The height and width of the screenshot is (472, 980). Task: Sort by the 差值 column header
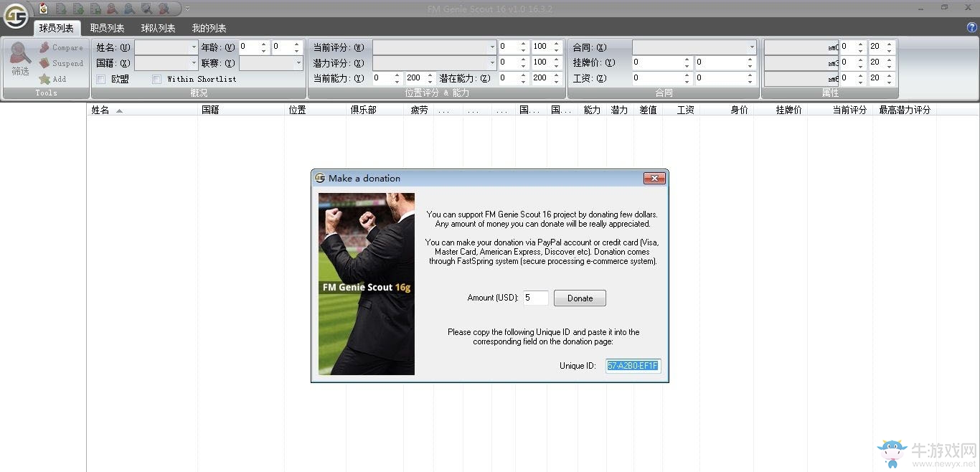tap(648, 110)
